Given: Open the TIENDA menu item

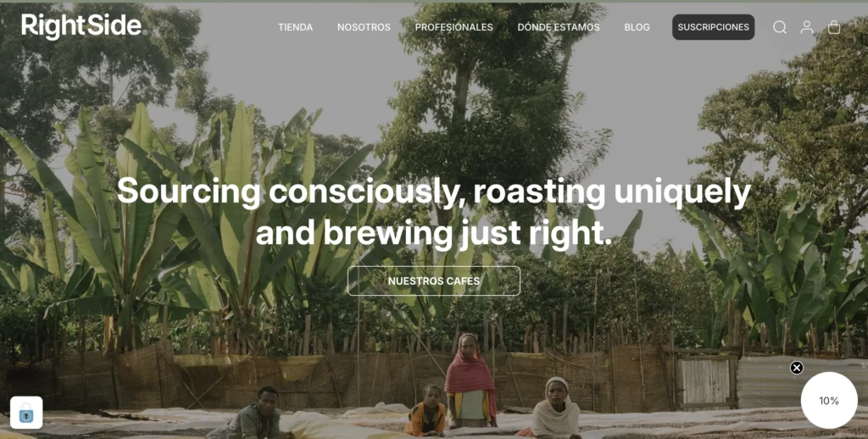Looking at the screenshot, I should 295,27.
